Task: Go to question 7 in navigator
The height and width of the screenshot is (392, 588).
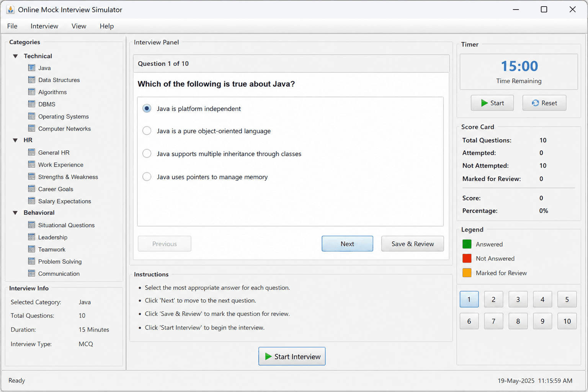Action: (x=494, y=321)
